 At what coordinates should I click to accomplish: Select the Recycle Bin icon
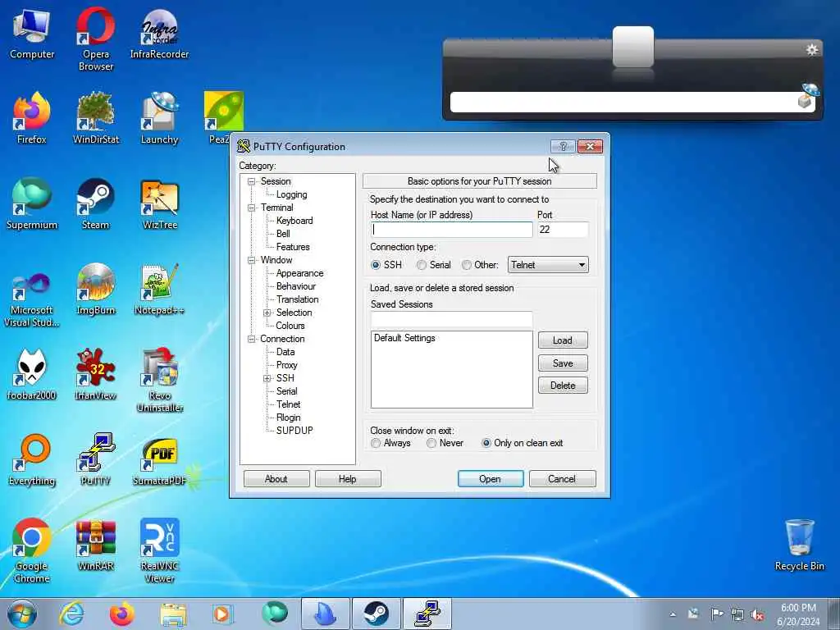(799, 545)
